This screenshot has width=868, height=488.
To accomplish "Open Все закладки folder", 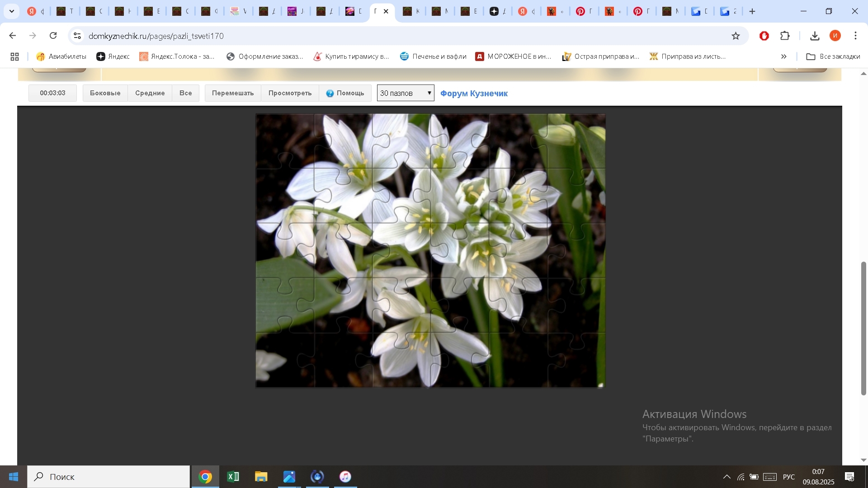I will click(x=833, y=56).
